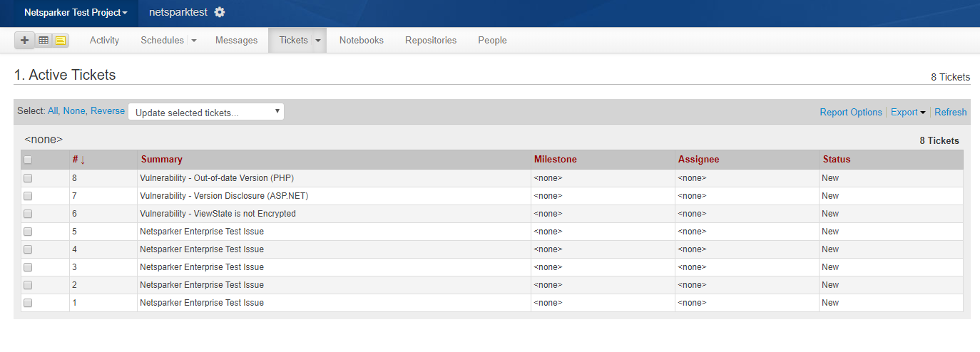The height and width of the screenshot is (352, 980).
Task: Click the plus add-new icon
Action: tap(24, 41)
